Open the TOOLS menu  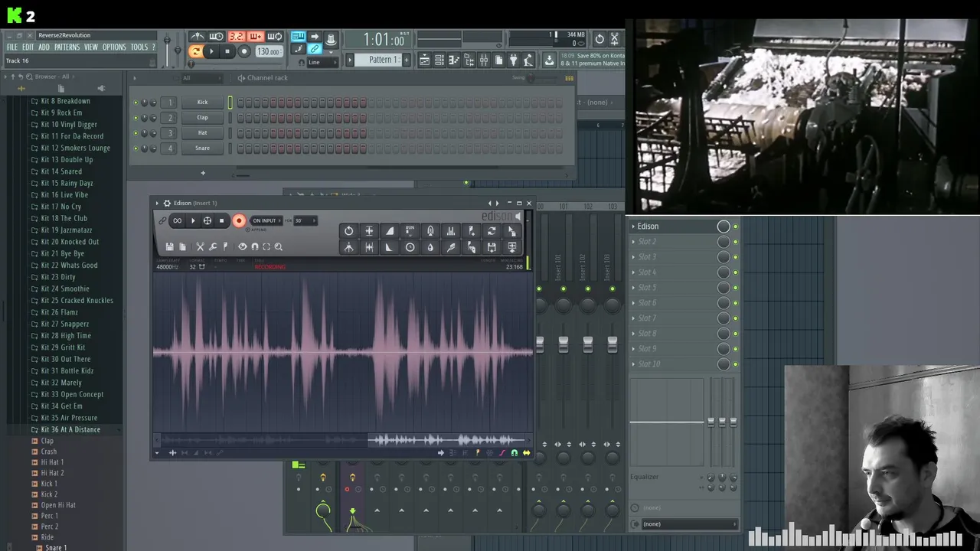(x=139, y=47)
